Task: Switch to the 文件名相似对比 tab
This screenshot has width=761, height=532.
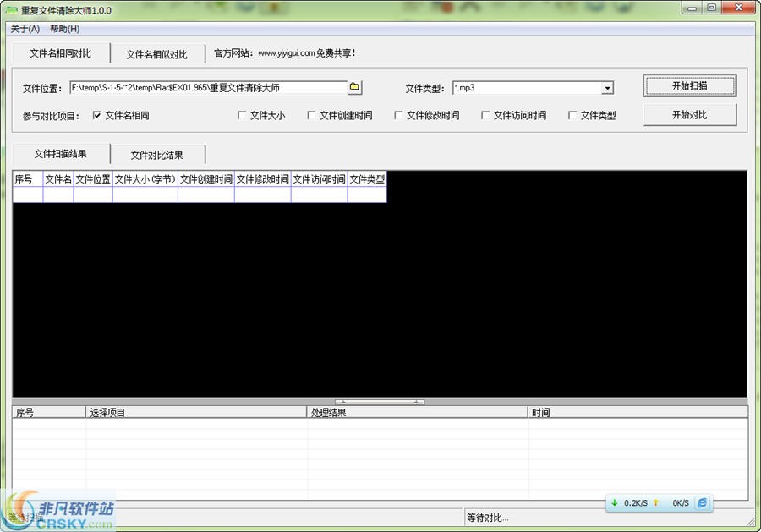Action: tap(157, 52)
